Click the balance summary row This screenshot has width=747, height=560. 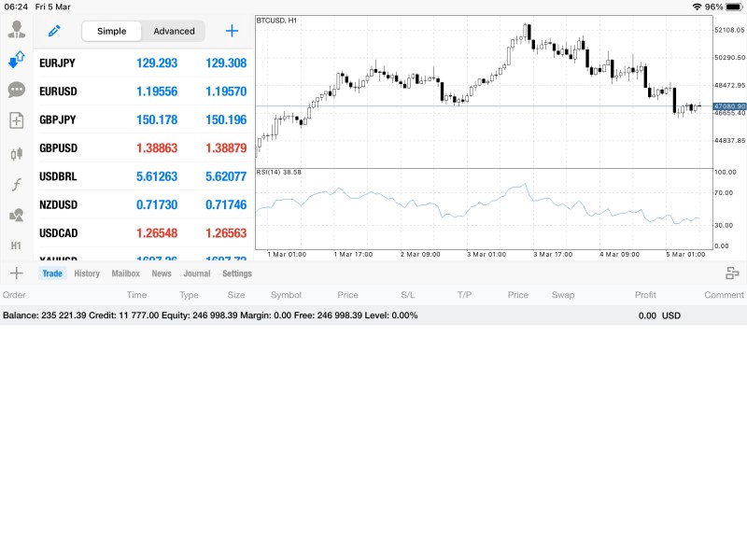(373, 315)
